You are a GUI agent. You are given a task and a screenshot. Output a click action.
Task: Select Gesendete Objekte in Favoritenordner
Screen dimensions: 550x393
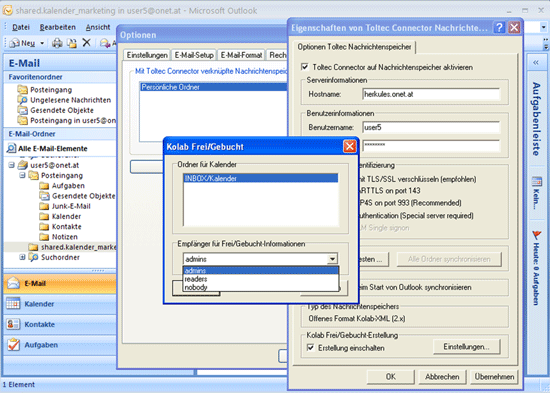pyautogui.click(x=62, y=110)
